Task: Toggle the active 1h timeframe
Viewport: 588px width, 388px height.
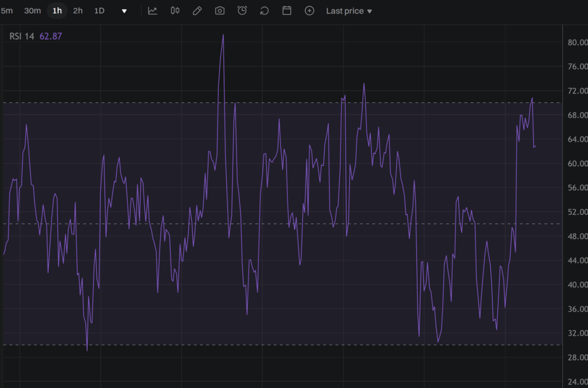Action: coord(56,10)
